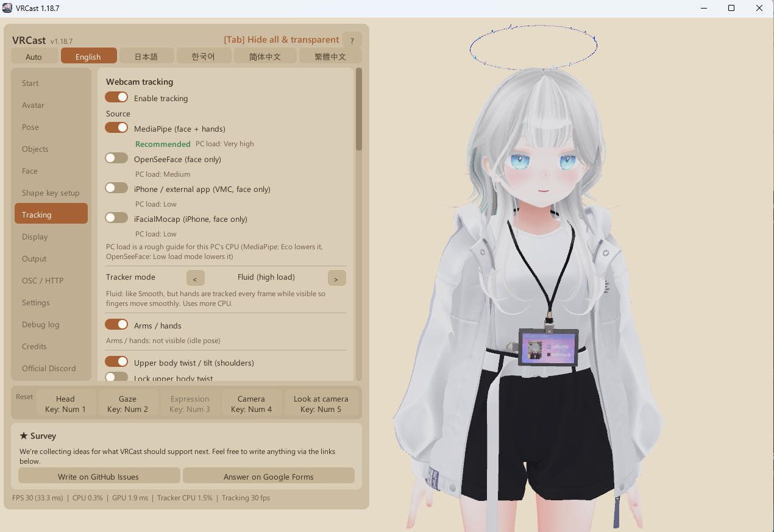Viewport: 774px width, 532px height.
Task: Click the green Recommended label
Action: point(163,144)
